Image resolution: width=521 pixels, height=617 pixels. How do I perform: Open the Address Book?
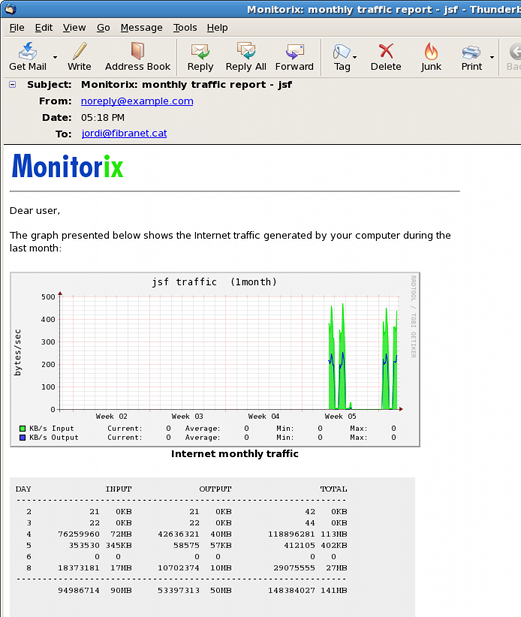(137, 57)
